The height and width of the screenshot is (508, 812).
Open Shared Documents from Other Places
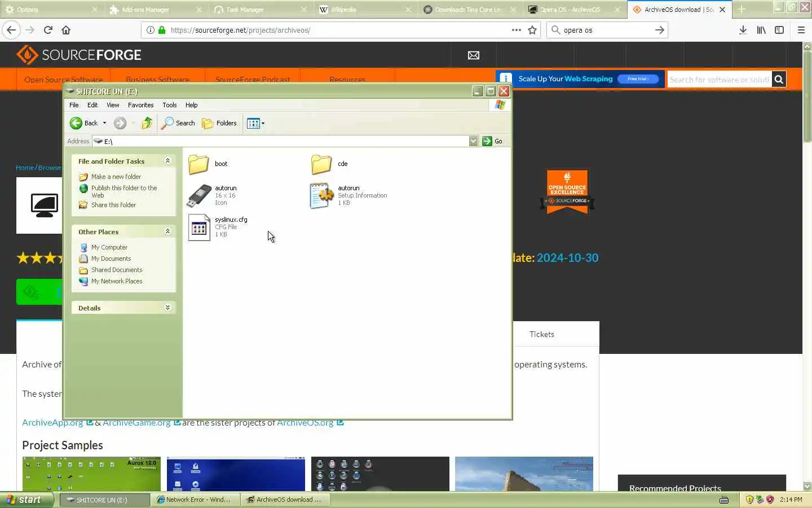[x=117, y=270]
